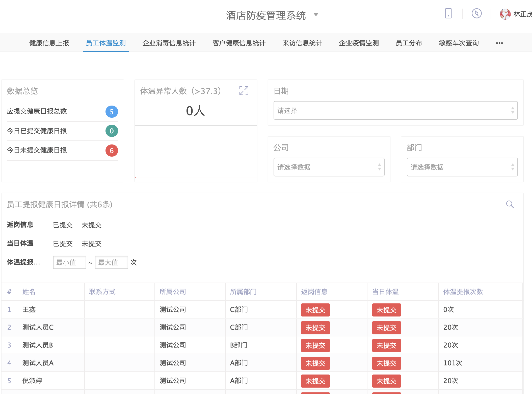Click the 101次 report count cell
The height and width of the screenshot is (394, 532).
pyautogui.click(x=453, y=363)
